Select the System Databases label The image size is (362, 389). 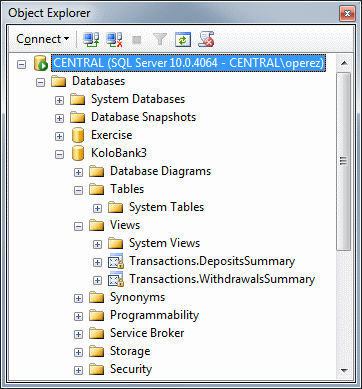[x=138, y=99]
